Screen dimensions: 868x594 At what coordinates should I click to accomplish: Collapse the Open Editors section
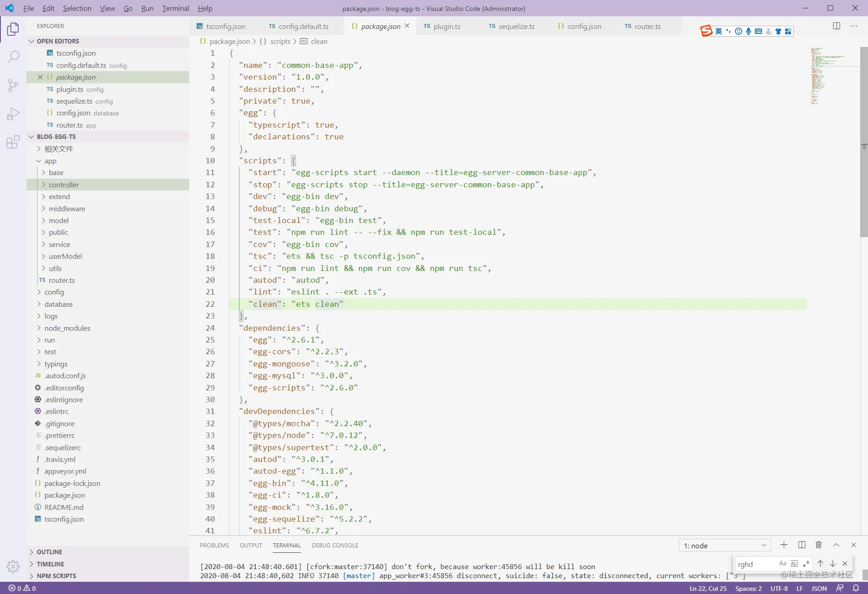(108, 41)
